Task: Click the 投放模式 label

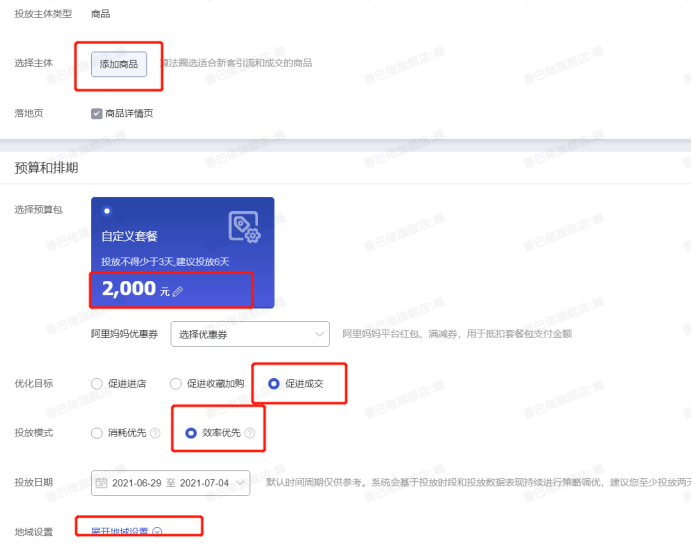Action: 34,433
